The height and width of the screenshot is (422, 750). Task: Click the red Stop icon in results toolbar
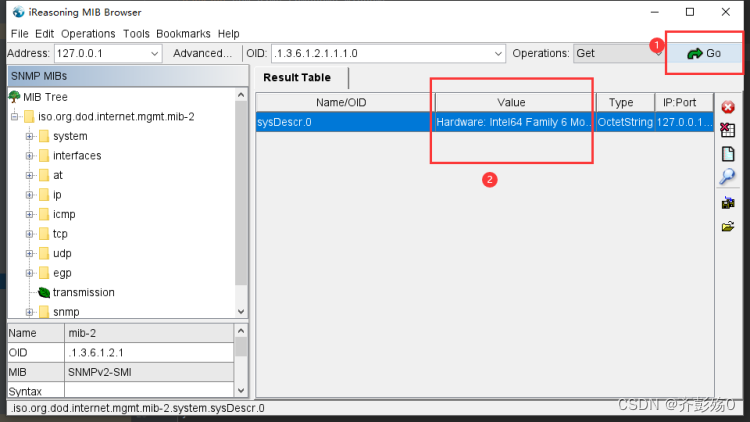tap(728, 107)
